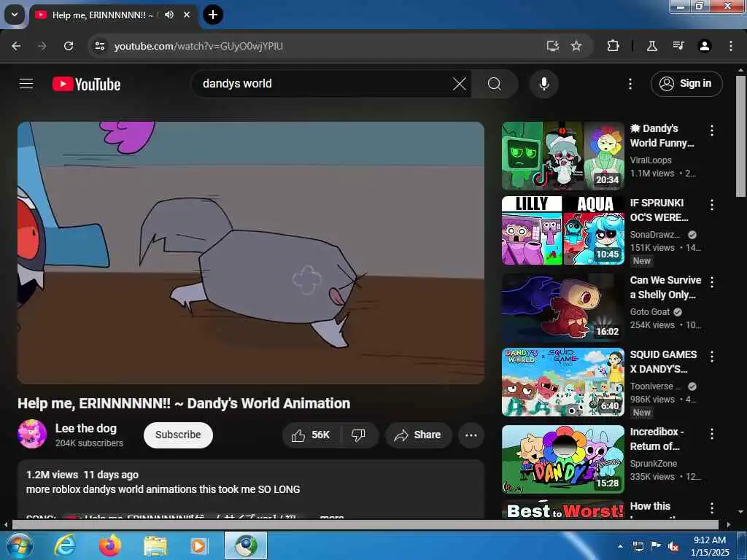Click the 'ViralLoops' channel name

coord(651,160)
